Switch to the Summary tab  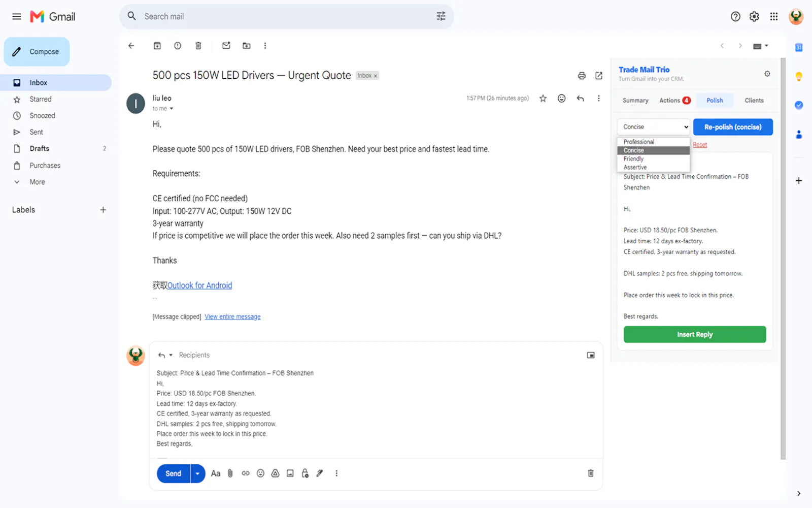(635, 101)
